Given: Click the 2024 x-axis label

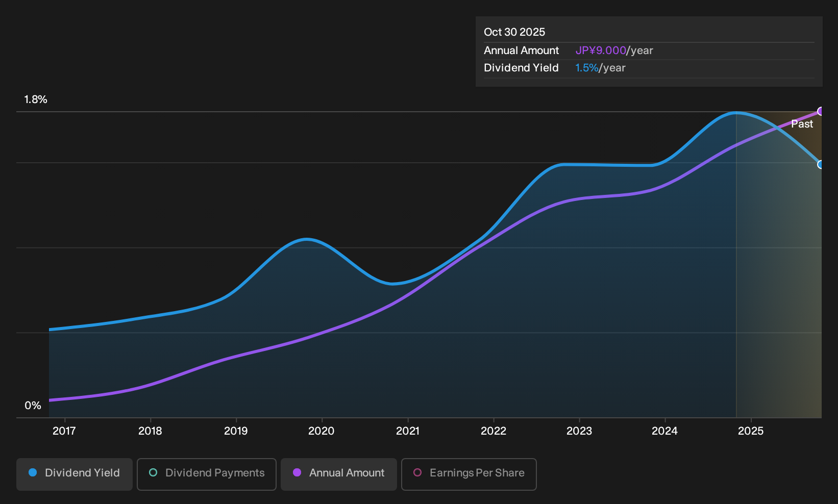Looking at the screenshot, I should 665,431.
